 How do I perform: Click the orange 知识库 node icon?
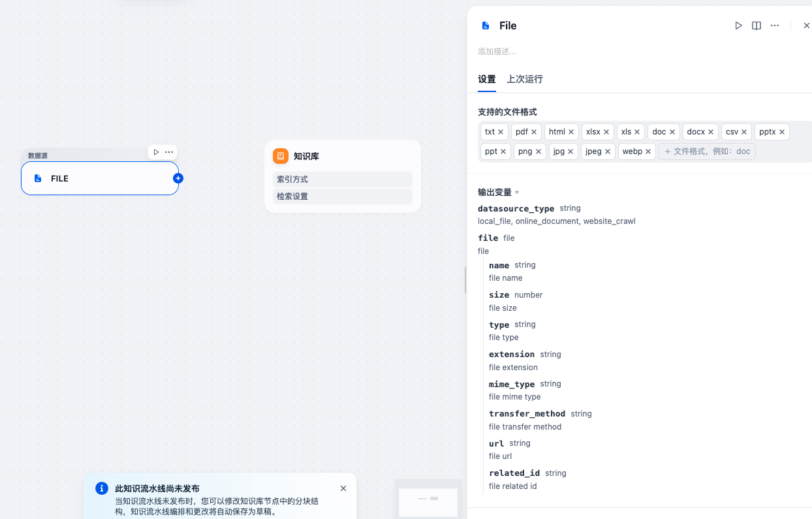point(280,156)
